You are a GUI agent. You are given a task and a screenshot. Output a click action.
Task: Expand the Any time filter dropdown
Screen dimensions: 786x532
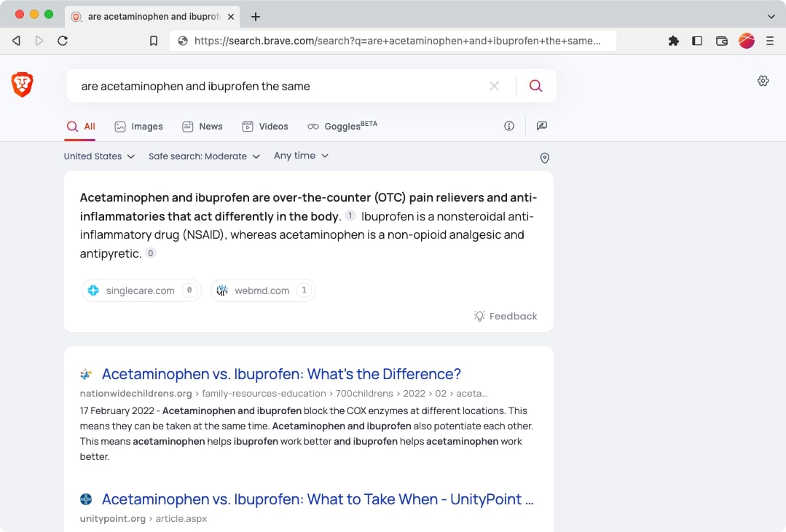pos(302,156)
